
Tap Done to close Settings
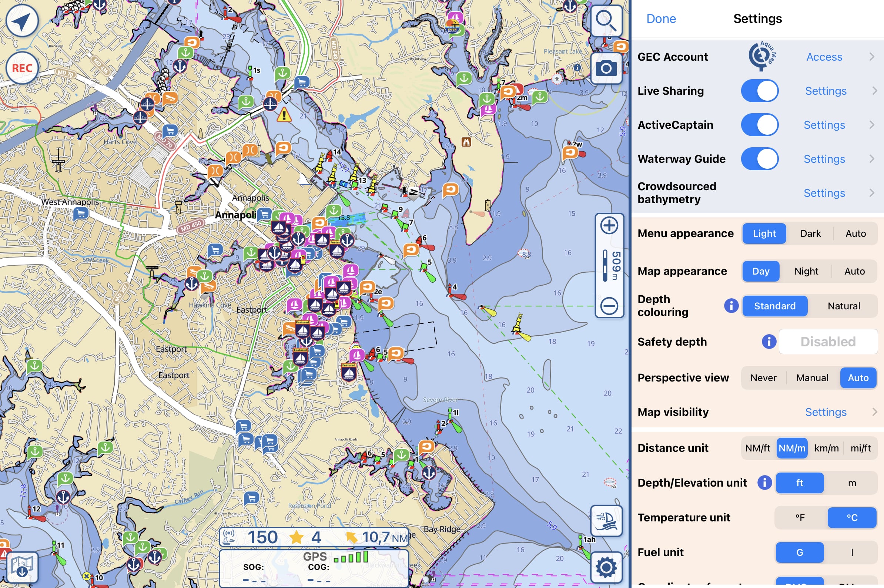click(661, 19)
